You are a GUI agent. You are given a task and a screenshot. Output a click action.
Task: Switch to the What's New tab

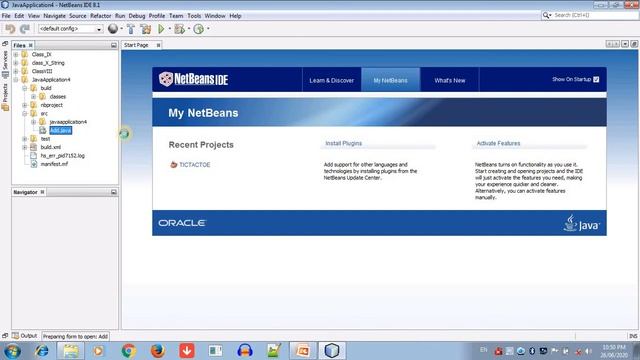[x=450, y=80]
